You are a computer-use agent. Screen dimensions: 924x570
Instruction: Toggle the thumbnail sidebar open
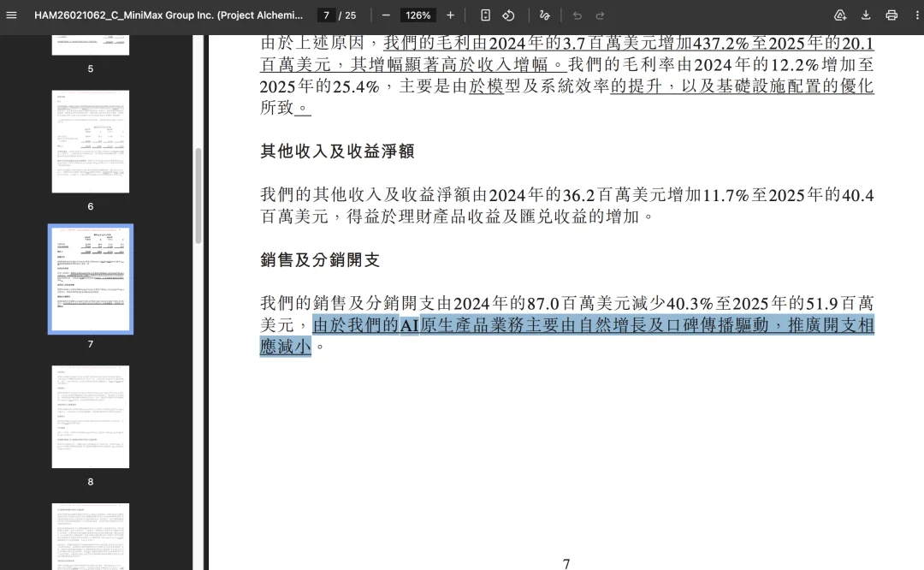pyautogui.click(x=11, y=15)
